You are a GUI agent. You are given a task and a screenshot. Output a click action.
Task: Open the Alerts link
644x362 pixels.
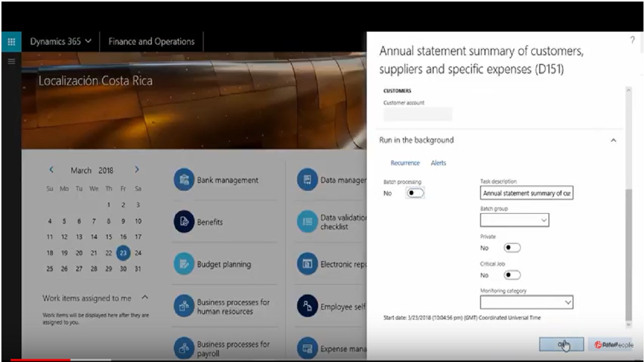tap(438, 163)
